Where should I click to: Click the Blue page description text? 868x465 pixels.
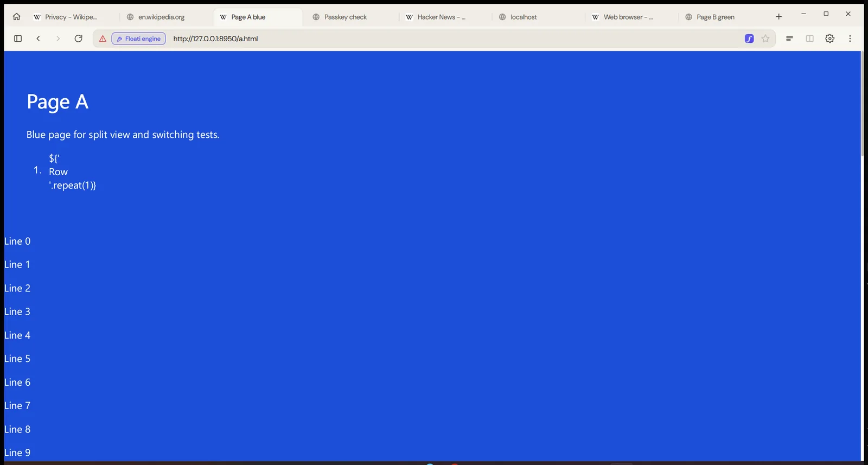(x=123, y=135)
